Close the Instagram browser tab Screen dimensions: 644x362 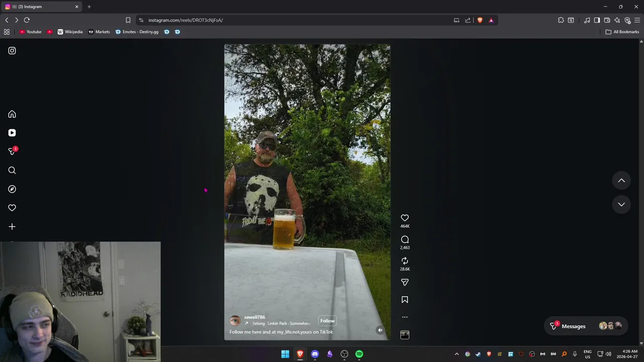point(77,7)
